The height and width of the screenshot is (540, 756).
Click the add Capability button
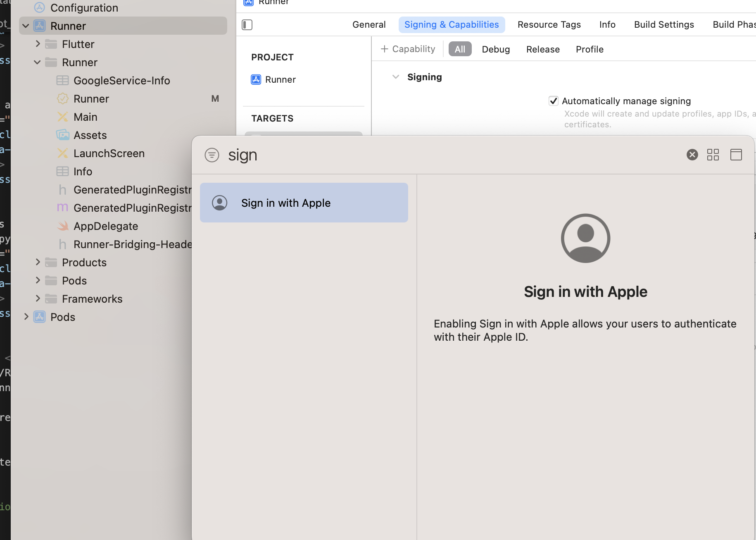(408, 49)
